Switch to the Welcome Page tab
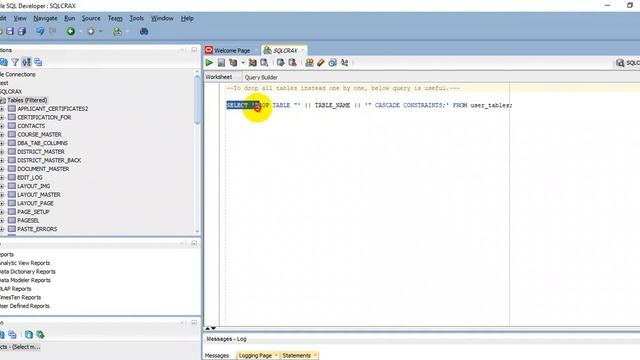Viewport: 640px width, 360px height. tap(232, 51)
